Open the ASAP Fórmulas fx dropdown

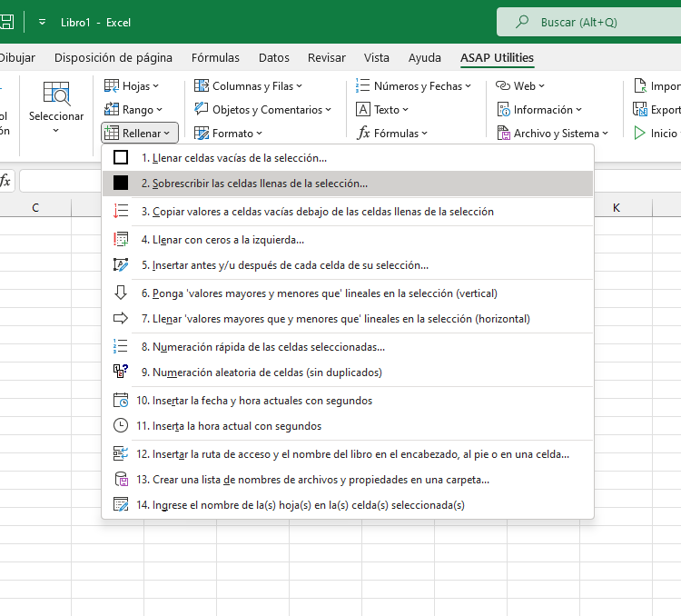392,133
